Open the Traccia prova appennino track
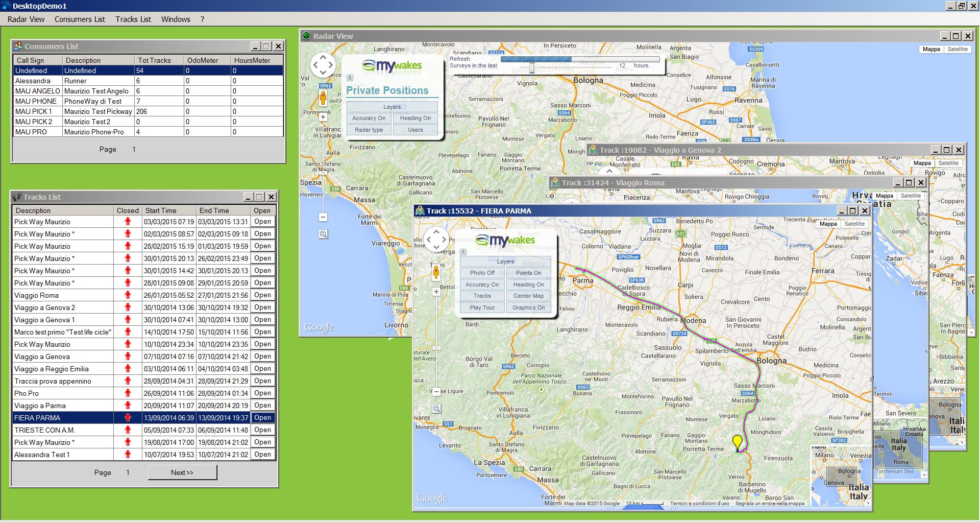This screenshot has height=523, width=980. click(263, 381)
